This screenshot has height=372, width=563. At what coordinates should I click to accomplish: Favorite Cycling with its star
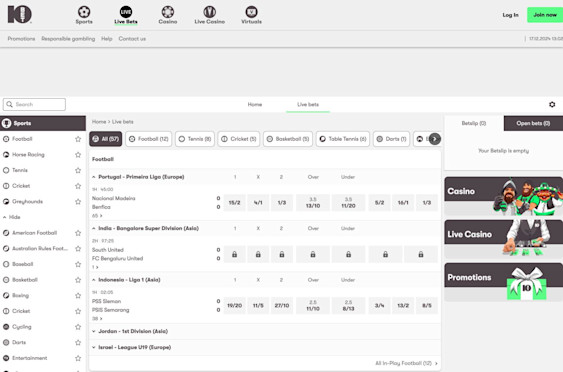(78, 327)
